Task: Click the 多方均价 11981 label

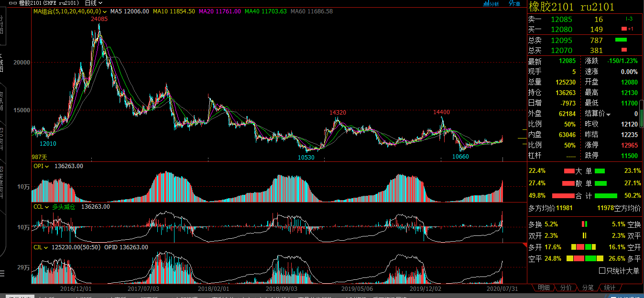Action: point(550,208)
